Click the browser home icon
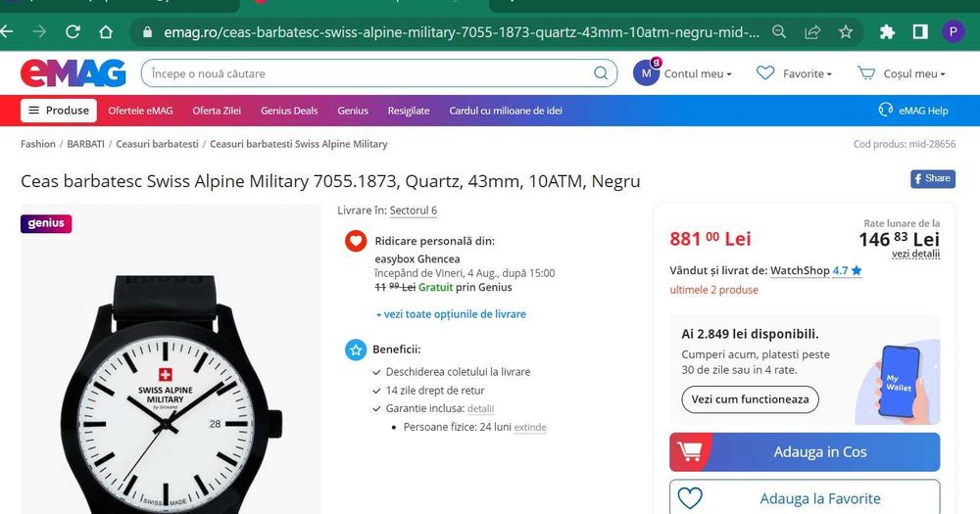 106,32
